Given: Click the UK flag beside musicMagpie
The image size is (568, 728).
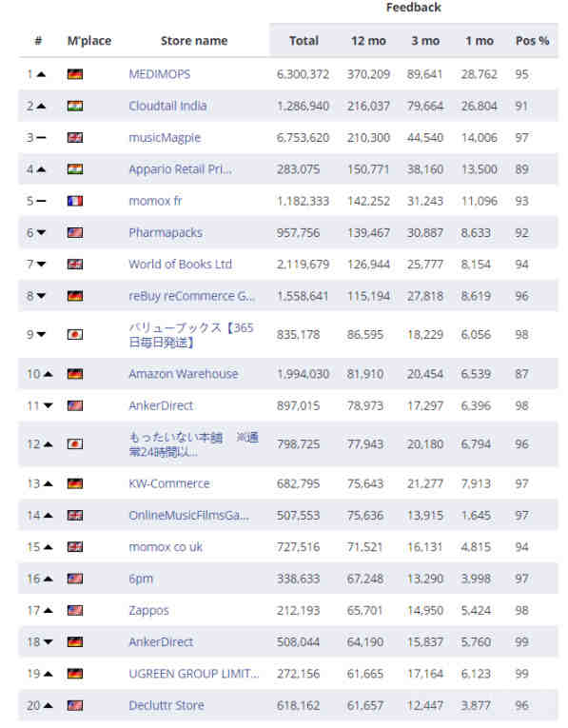Looking at the screenshot, I should (75, 137).
